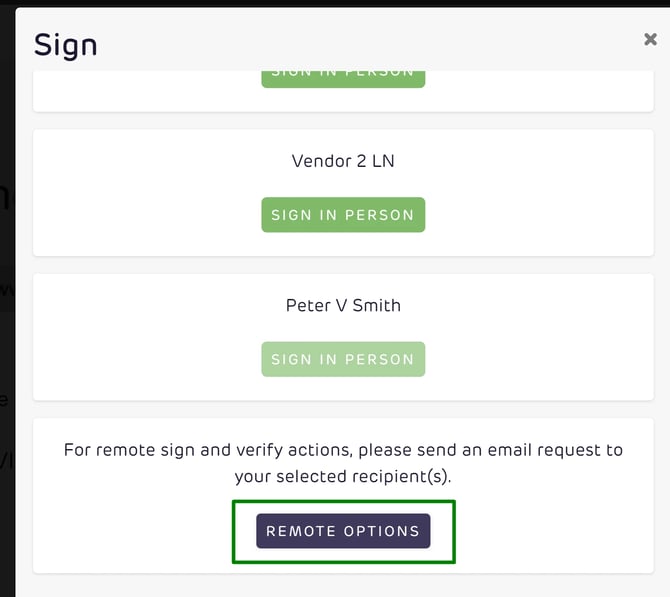Click Sign In Person for Peter V Smith

[343, 359]
